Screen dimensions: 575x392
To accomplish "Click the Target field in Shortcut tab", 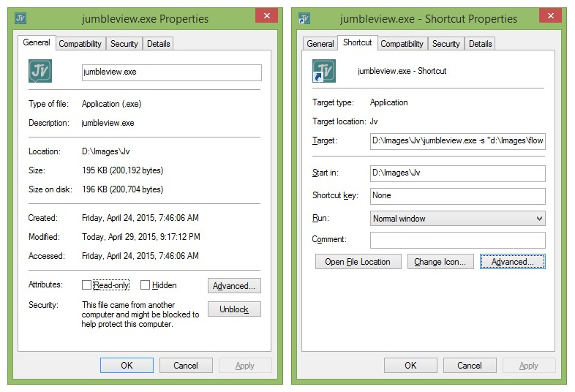I will tap(458, 141).
